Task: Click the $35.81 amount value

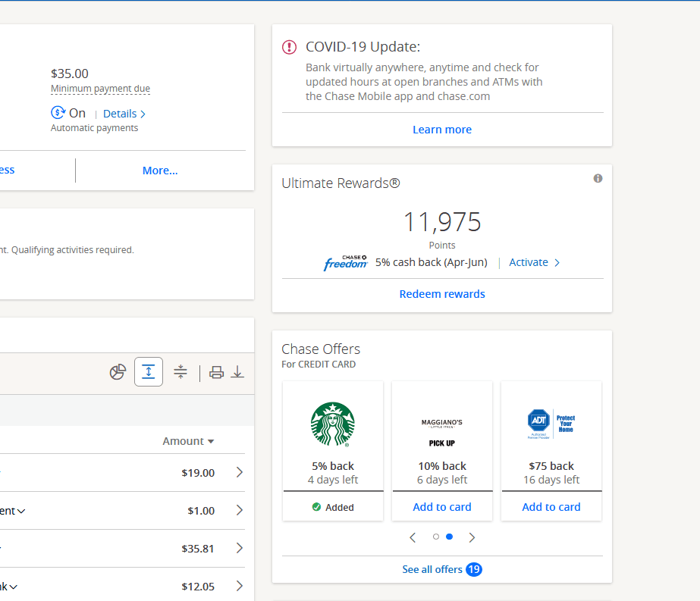Action: tap(198, 549)
